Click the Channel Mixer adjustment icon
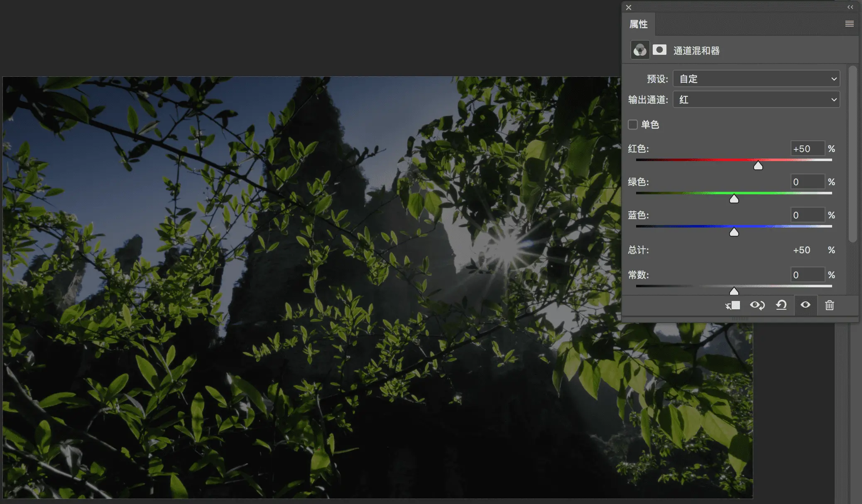Image resolution: width=862 pixels, height=504 pixels. 640,50
